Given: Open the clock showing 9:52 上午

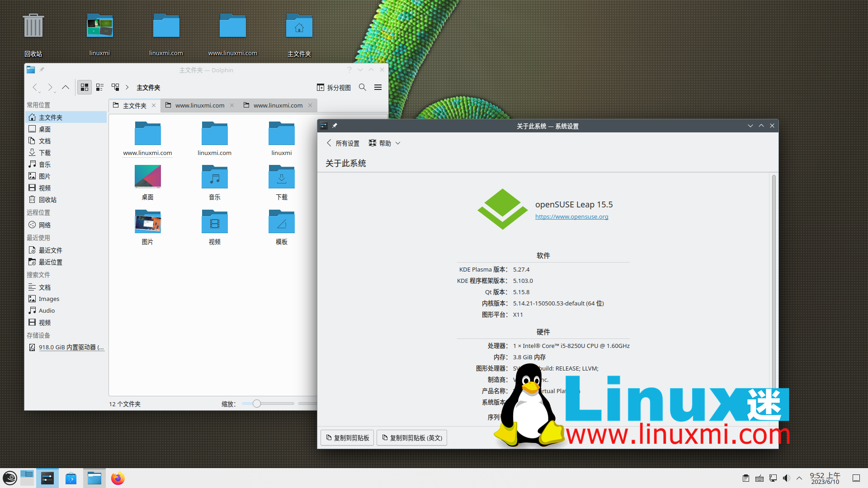Looking at the screenshot, I should coord(825,478).
